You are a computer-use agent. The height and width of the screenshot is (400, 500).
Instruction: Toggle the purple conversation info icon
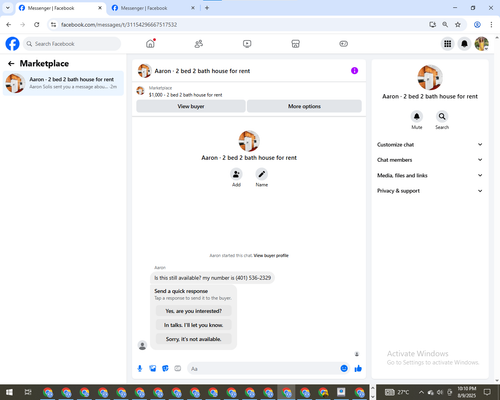click(354, 71)
